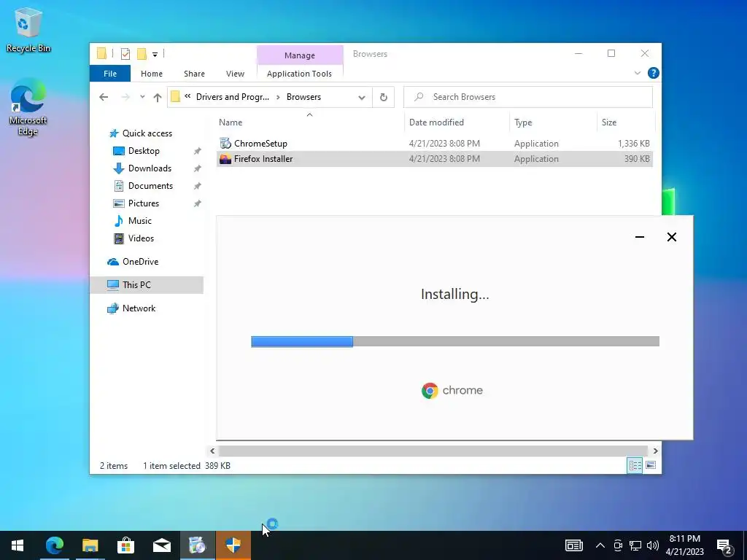Go up one folder level
The image size is (747, 560).
click(158, 97)
